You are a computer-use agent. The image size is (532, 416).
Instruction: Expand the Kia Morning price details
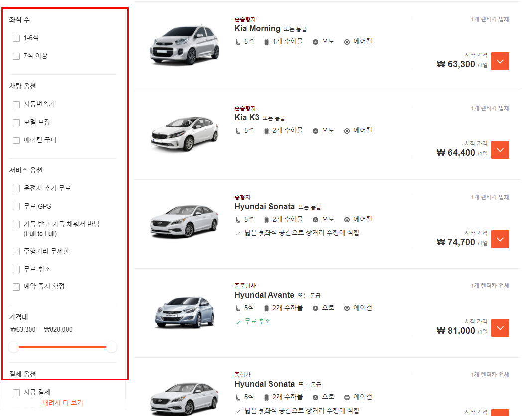(500, 61)
